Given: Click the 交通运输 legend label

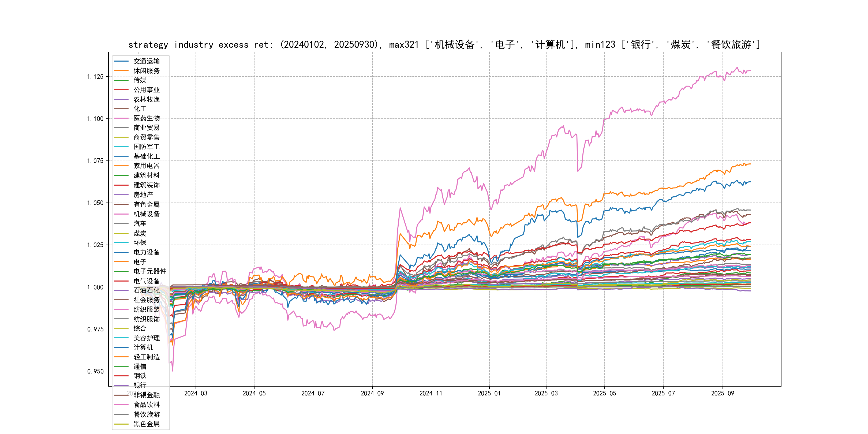Looking at the screenshot, I should click(x=146, y=61).
